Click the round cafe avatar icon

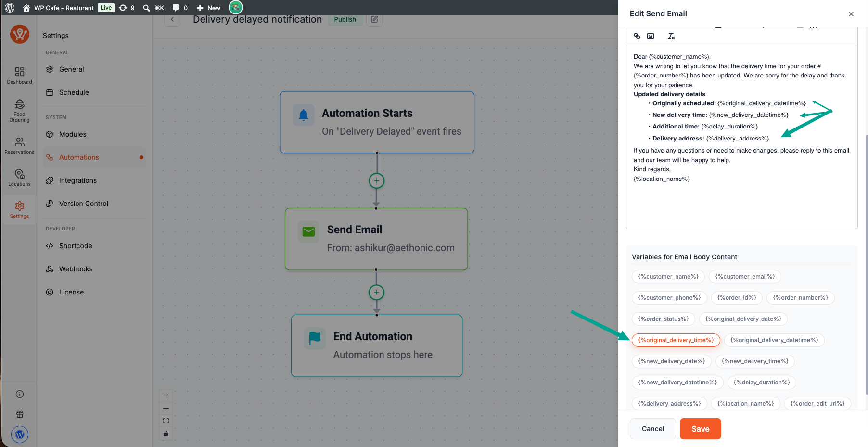(236, 7)
